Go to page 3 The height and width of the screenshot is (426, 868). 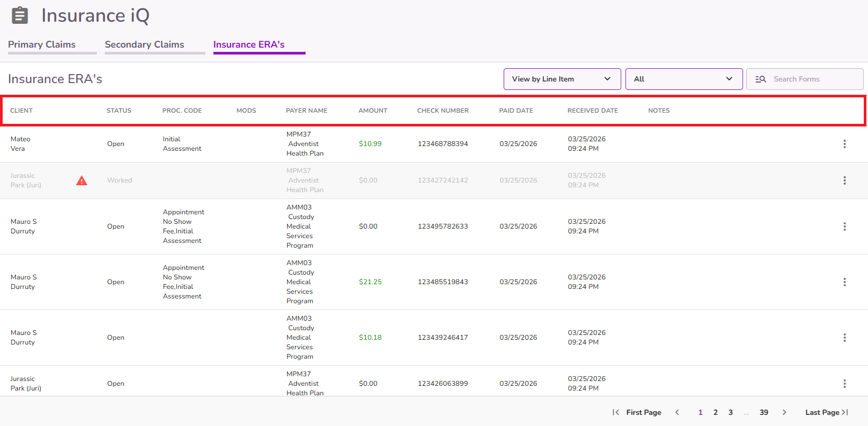point(730,412)
